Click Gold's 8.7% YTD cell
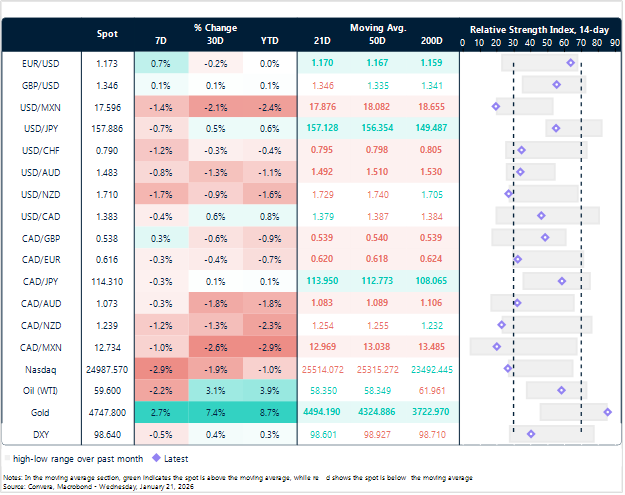 [x=268, y=412]
